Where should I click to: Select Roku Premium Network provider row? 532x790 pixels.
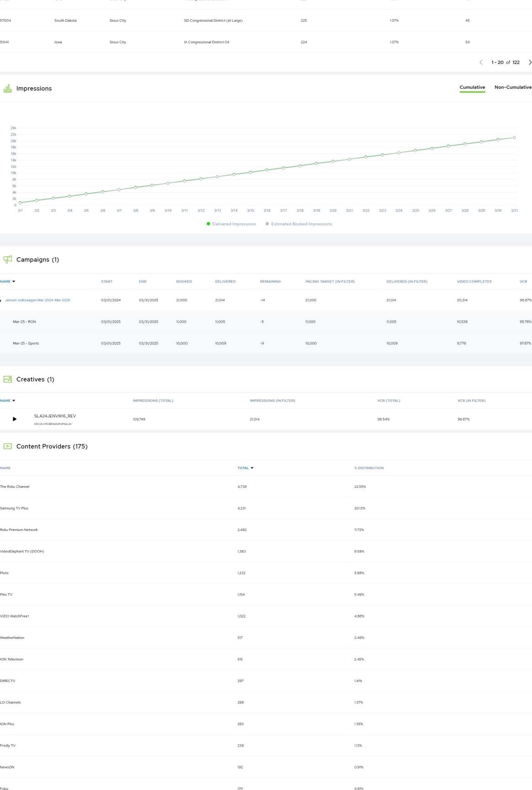click(266, 530)
